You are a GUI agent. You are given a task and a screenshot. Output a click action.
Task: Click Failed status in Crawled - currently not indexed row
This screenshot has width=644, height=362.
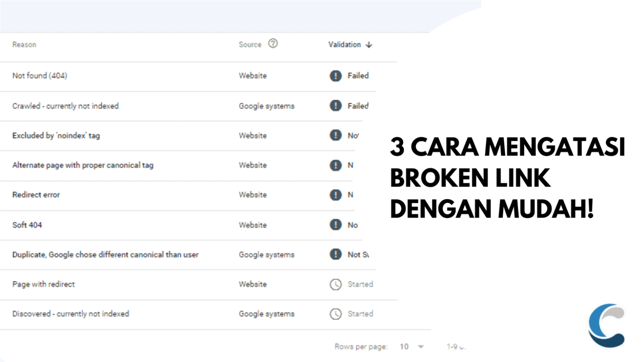point(358,106)
